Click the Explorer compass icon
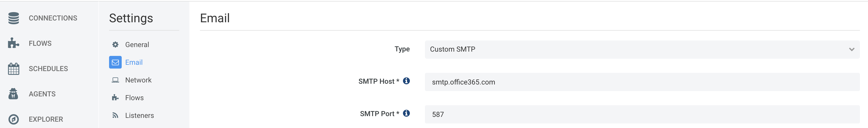The width and height of the screenshot is (868, 128). pos(13,119)
